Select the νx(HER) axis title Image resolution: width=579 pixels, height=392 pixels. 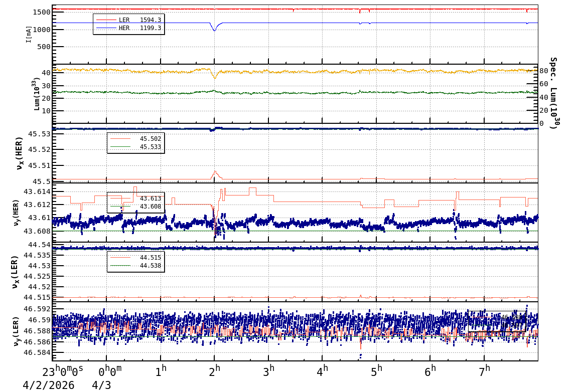click(x=20, y=153)
